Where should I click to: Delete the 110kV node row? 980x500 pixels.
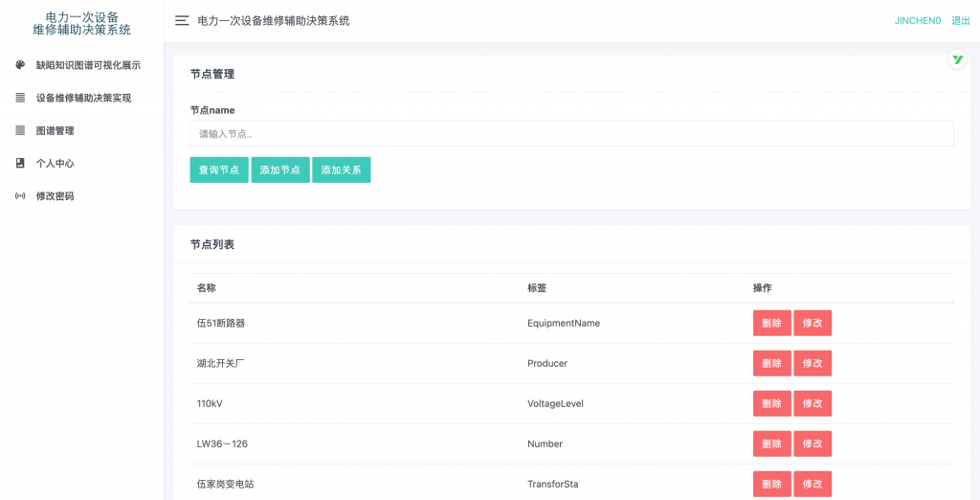(771, 403)
